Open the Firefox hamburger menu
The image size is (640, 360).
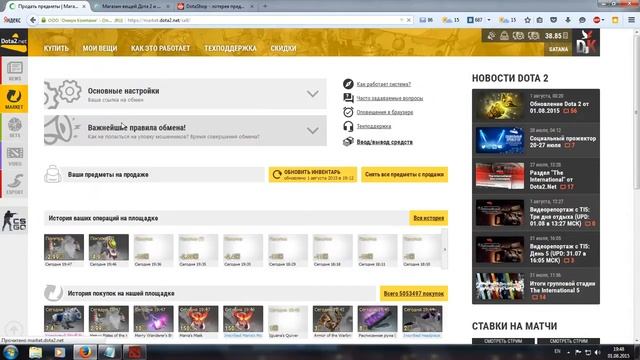(x=631, y=20)
